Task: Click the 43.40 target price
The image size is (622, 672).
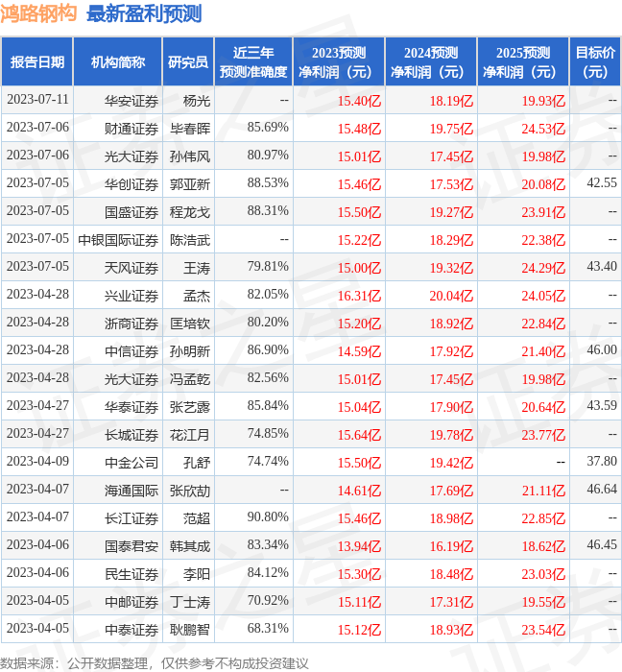Action: 602,267
